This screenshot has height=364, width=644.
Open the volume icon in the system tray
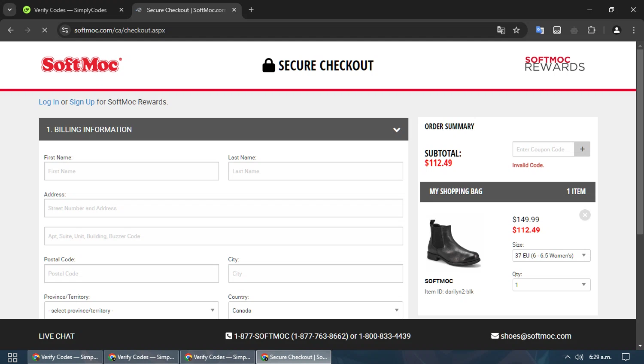click(x=579, y=357)
